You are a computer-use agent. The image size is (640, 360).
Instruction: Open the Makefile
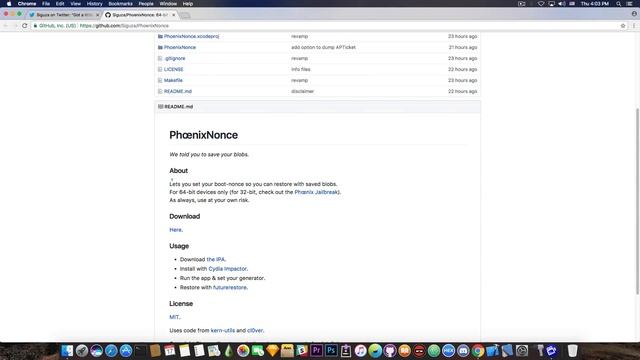(x=173, y=80)
